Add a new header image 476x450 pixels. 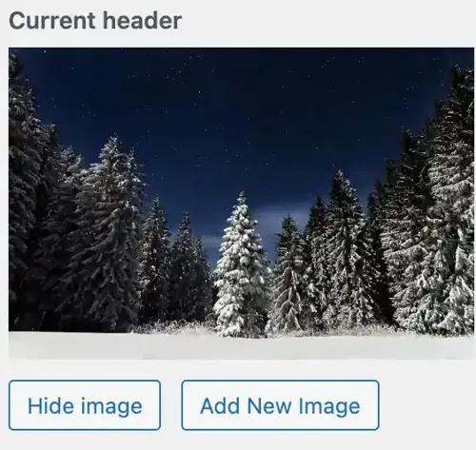click(280, 405)
